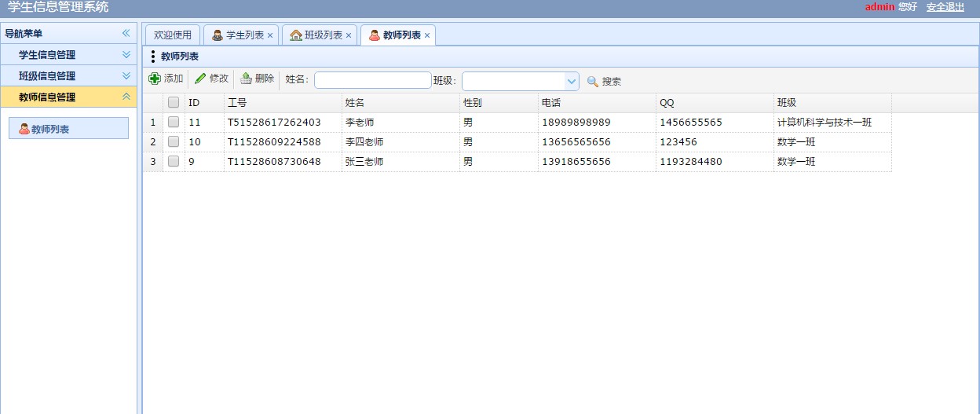Click the student icon on 学生列表 tab

[x=218, y=35]
